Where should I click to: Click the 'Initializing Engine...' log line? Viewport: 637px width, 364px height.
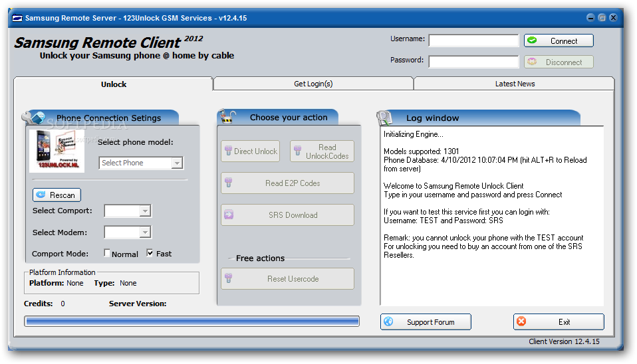point(413,134)
